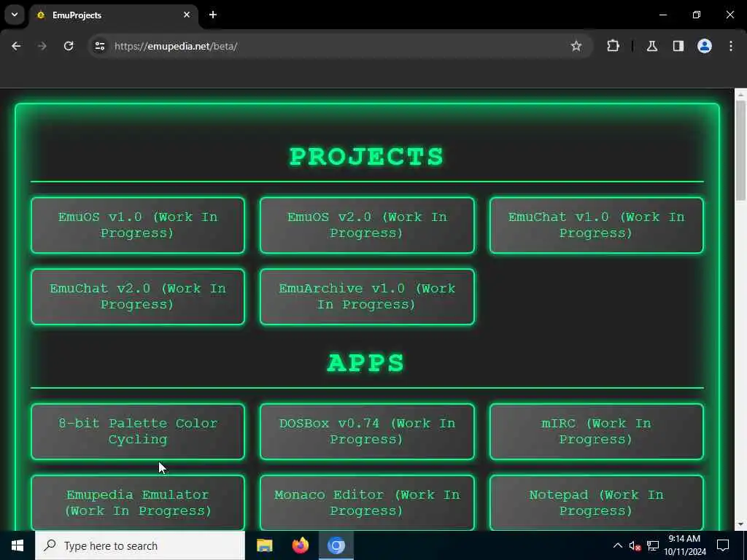Open EmuChat v2.0 project

click(x=138, y=297)
